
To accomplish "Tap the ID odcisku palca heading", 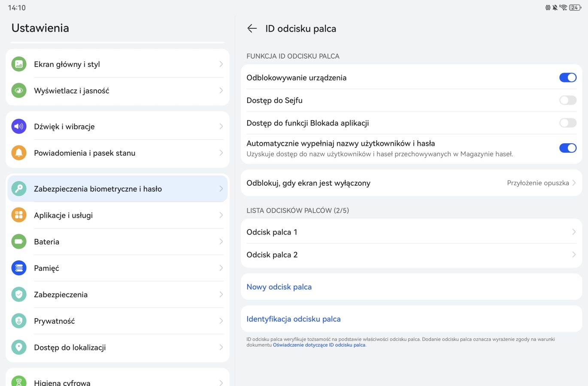I will coord(300,29).
